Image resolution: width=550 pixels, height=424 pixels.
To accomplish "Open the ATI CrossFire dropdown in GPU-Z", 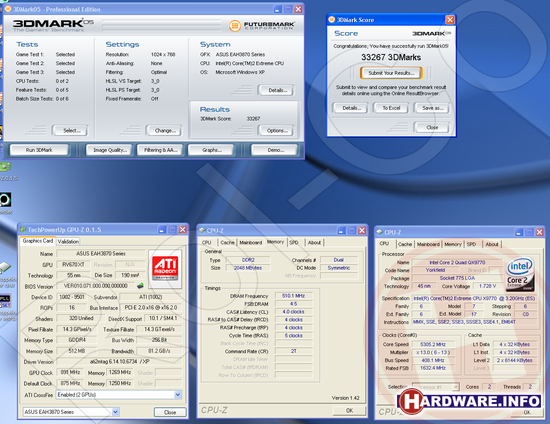I will [x=177, y=395].
